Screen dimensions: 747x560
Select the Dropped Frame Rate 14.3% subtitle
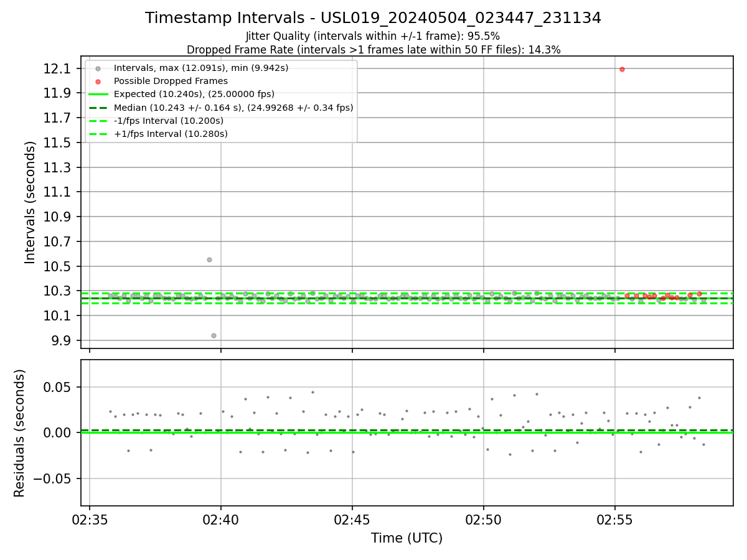374,50
